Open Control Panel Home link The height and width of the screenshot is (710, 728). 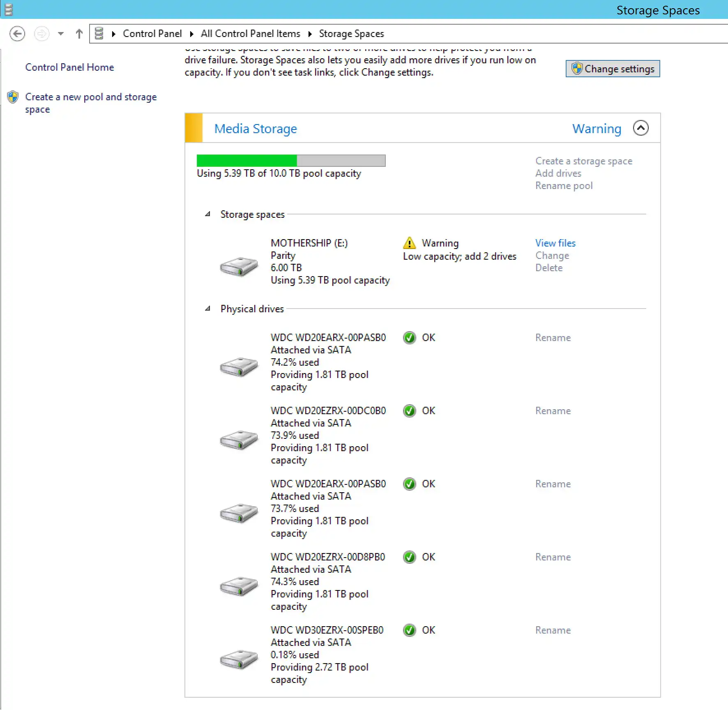click(69, 67)
